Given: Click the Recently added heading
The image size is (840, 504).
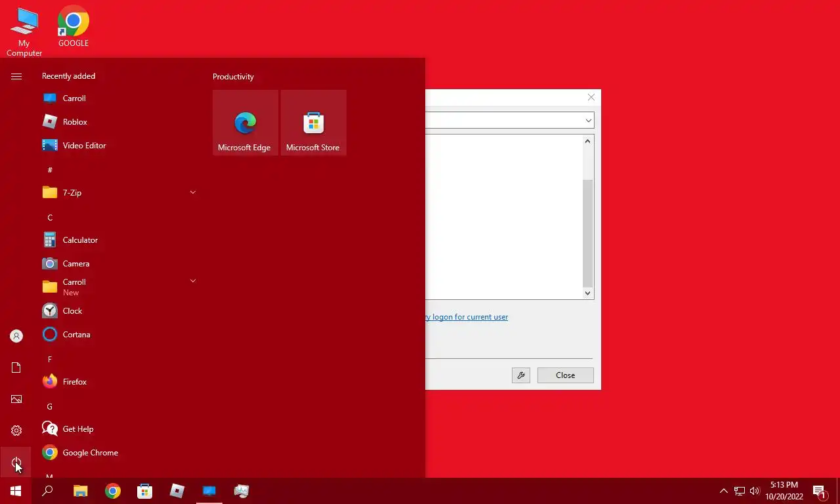Looking at the screenshot, I should pyautogui.click(x=68, y=76).
